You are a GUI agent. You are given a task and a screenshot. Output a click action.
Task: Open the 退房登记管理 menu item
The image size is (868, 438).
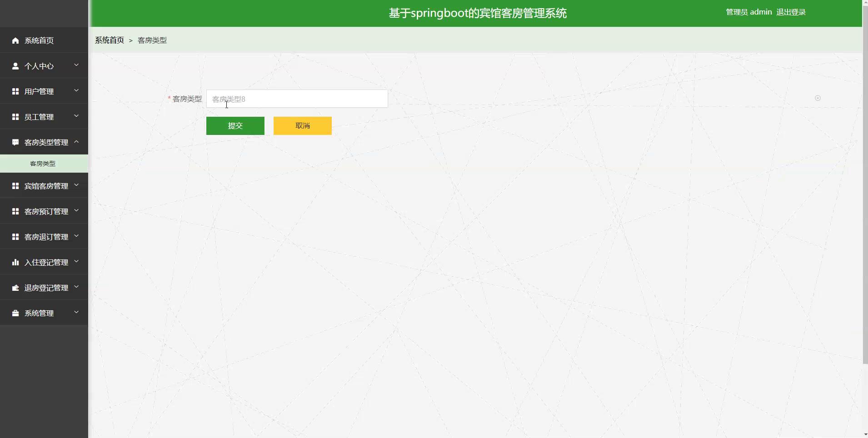point(44,288)
